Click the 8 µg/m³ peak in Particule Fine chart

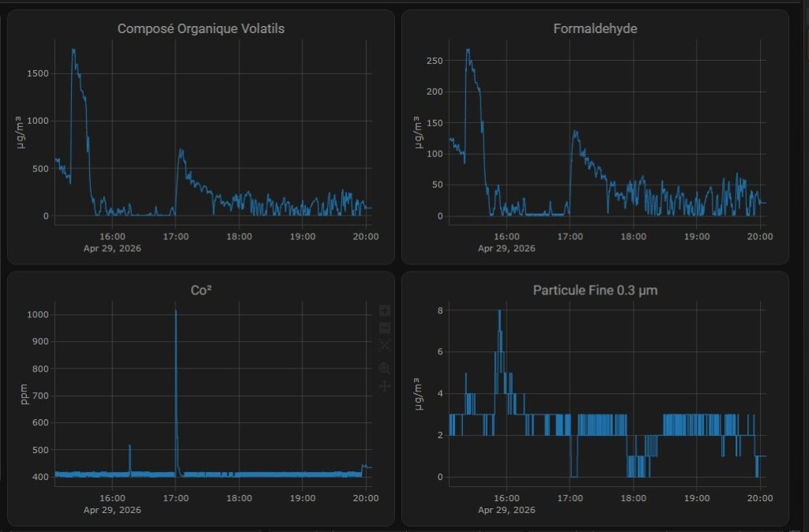tap(499, 311)
